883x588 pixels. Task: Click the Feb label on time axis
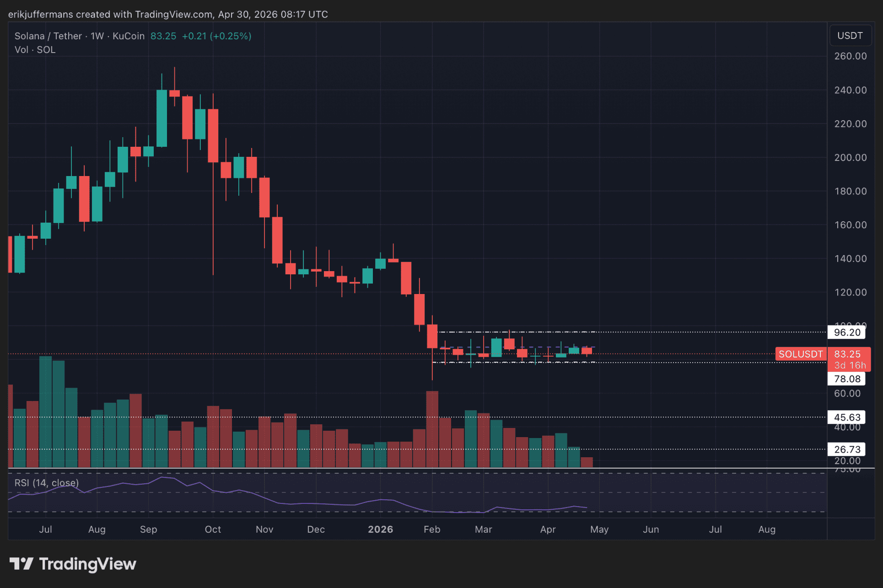tap(432, 529)
